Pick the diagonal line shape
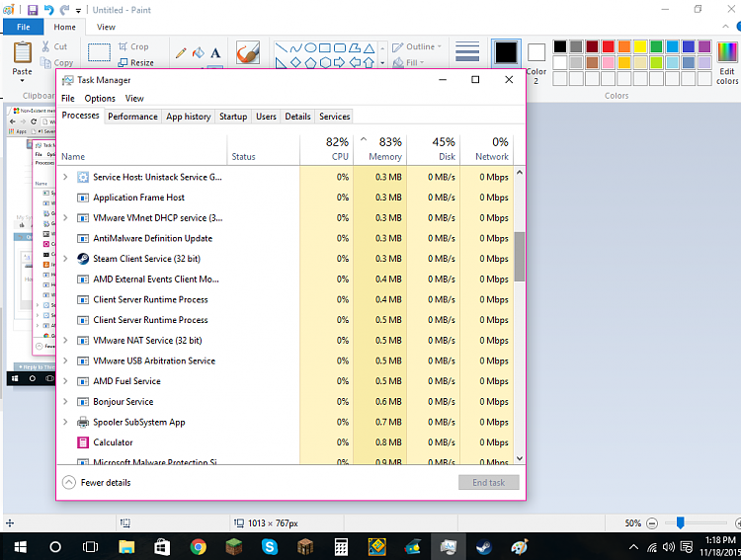Viewport: 741px width, 560px height. tap(282, 47)
